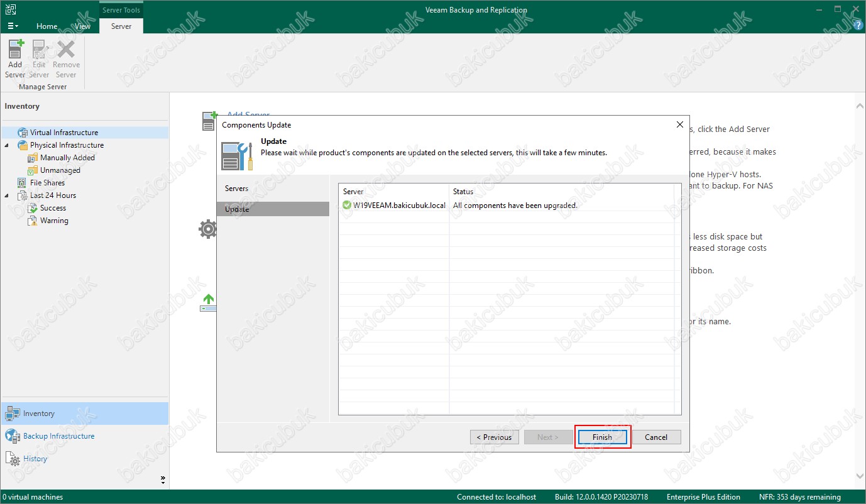Click the main pane scrollbar up arrow
The image size is (866, 504).
coord(859,106)
